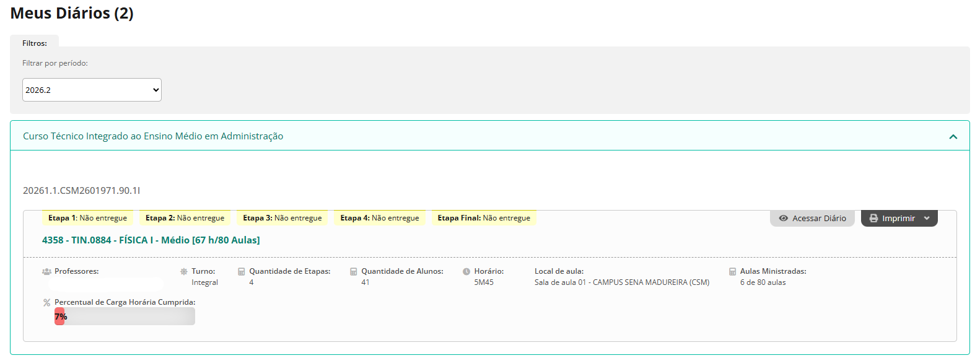980x358 pixels.
Task: Open the period filter dropdown 2026.2
Action: (x=92, y=90)
